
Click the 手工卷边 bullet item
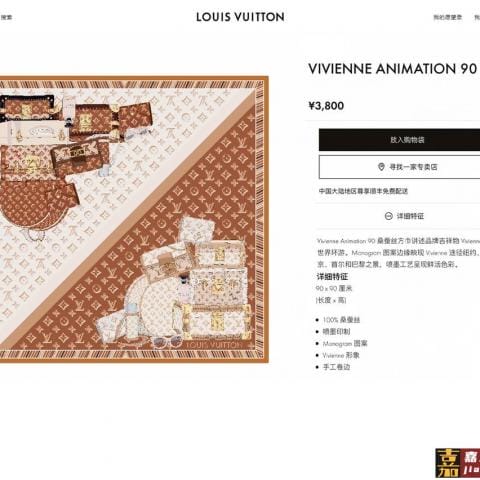click(x=336, y=367)
